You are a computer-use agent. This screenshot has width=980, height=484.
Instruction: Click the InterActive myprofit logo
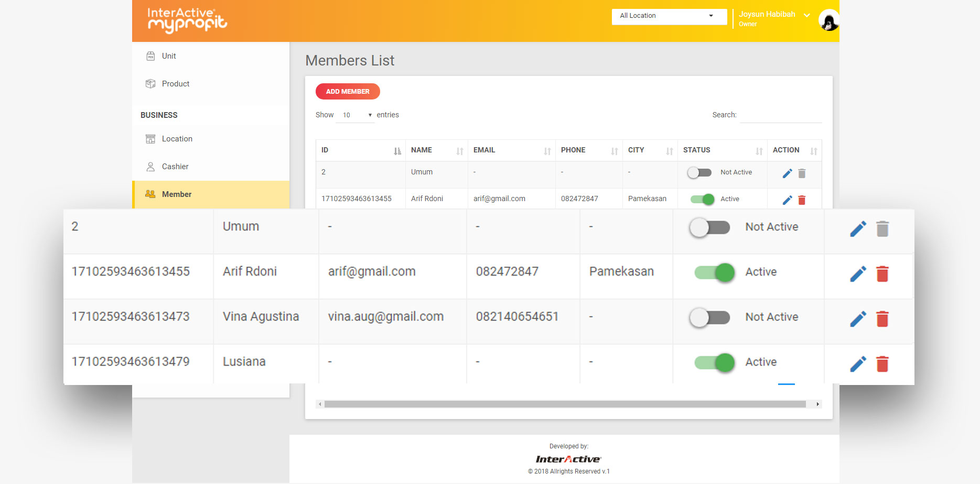click(x=187, y=20)
